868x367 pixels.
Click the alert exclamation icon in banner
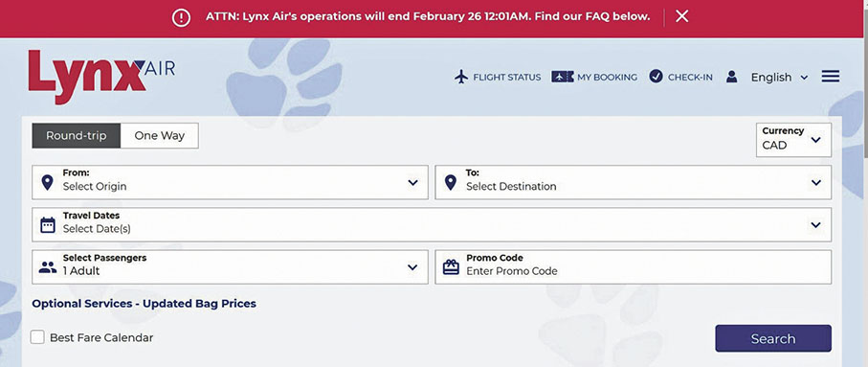[x=181, y=17]
